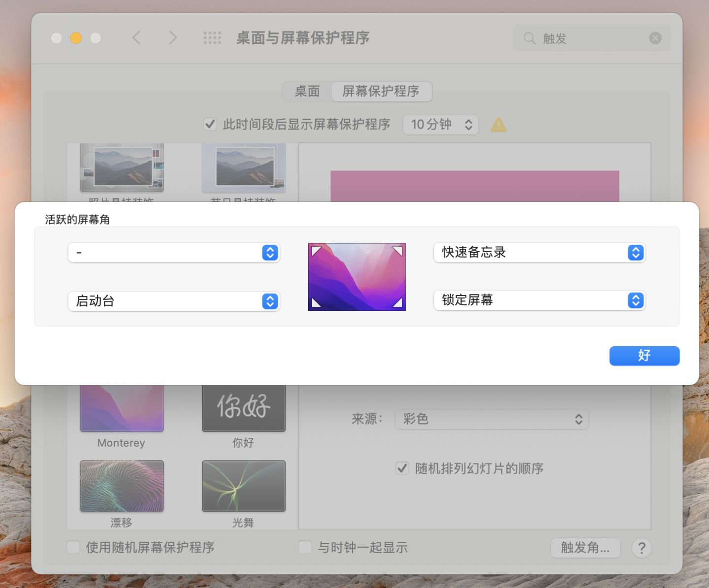709x588 pixels.
Task: Click the hot corners preview image
Action: point(356,277)
